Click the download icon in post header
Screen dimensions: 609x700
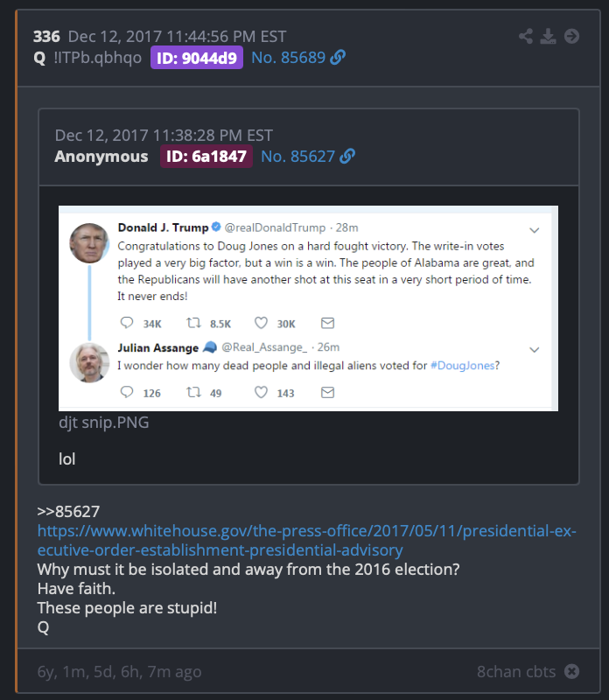point(549,36)
